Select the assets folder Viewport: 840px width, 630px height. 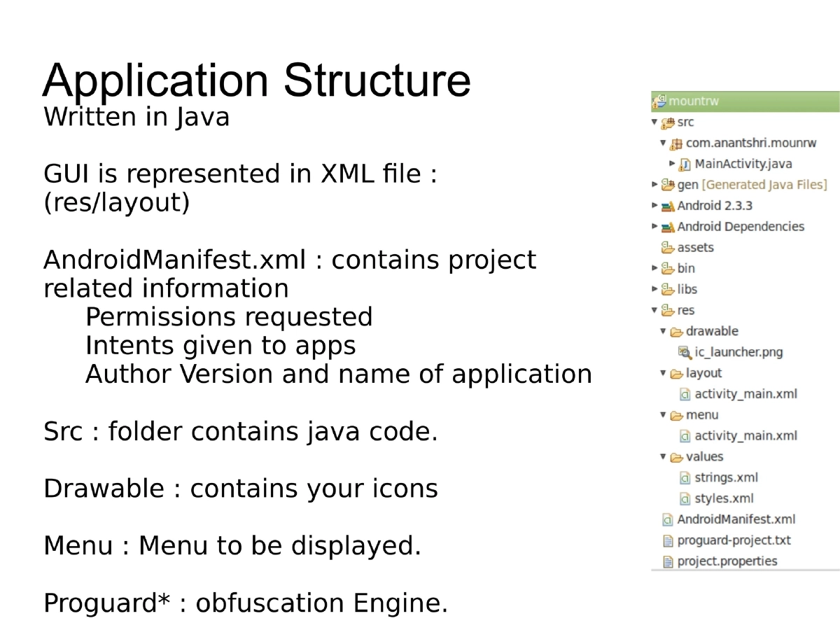696,247
